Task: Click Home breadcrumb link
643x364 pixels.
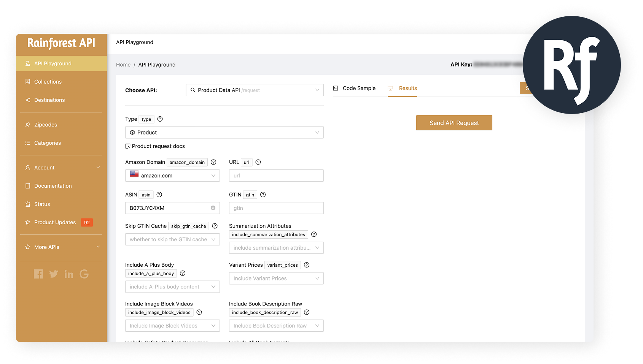Action: pos(123,65)
